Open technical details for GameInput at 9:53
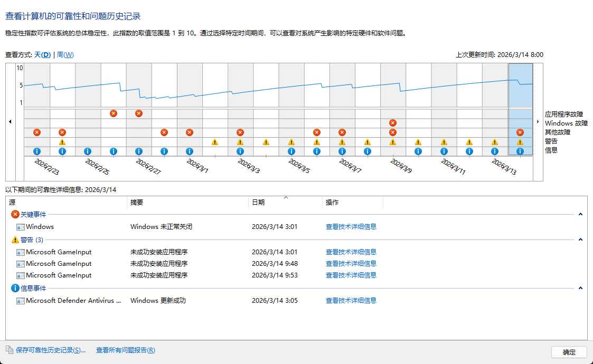Image resolution: width=593 pixels, height=364 pixels. [351, 275]
